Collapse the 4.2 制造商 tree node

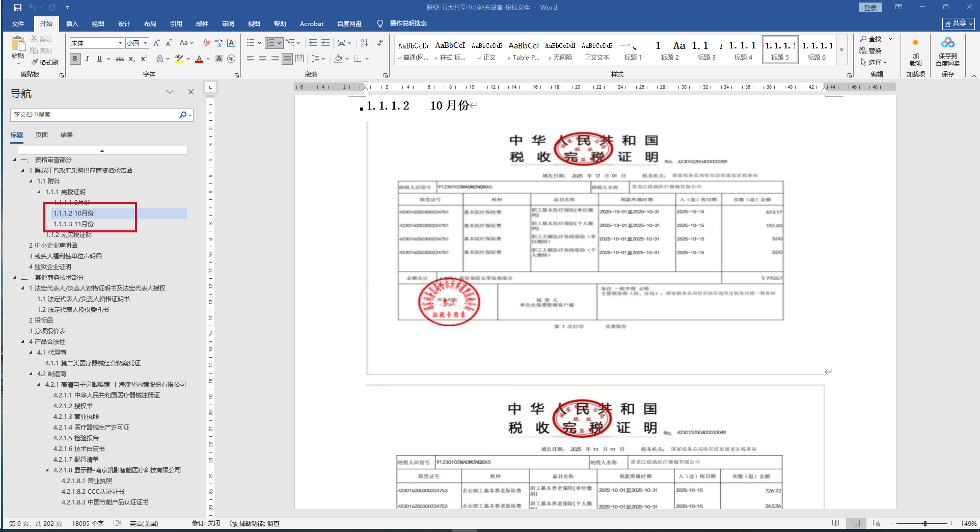pyautogui.click(x=31, y=374)
